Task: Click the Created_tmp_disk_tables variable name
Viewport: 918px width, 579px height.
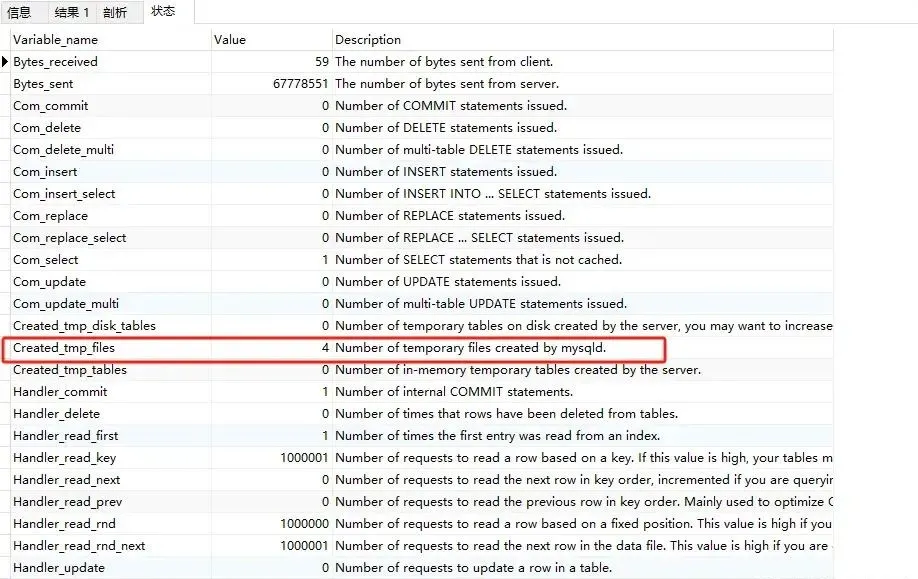Action: [84, 326]
